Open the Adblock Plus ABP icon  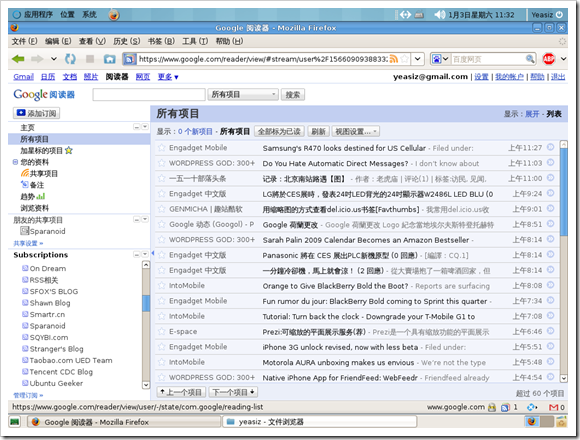[x=548, y=58]
